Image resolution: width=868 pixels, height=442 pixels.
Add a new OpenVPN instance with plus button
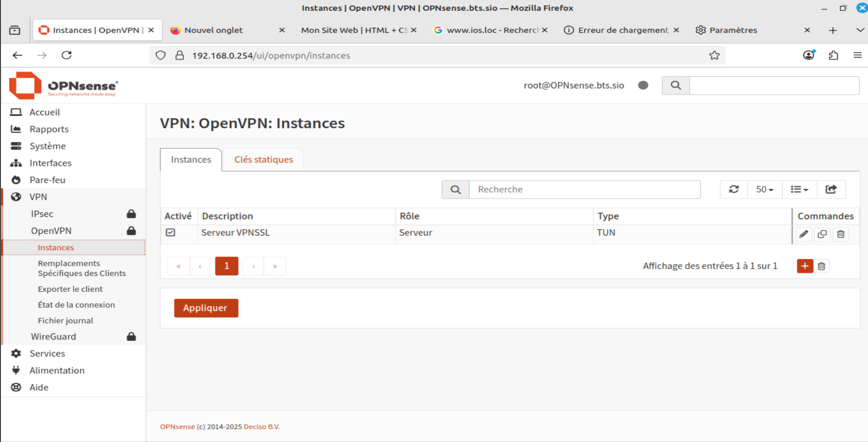point(805,266)
